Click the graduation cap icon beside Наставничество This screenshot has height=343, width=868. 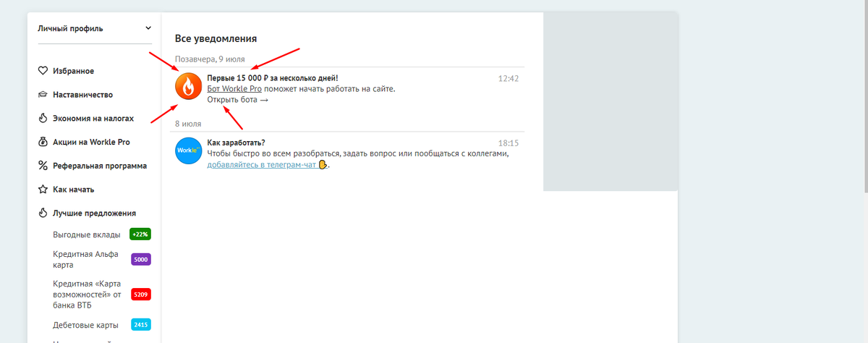[43, 95]
